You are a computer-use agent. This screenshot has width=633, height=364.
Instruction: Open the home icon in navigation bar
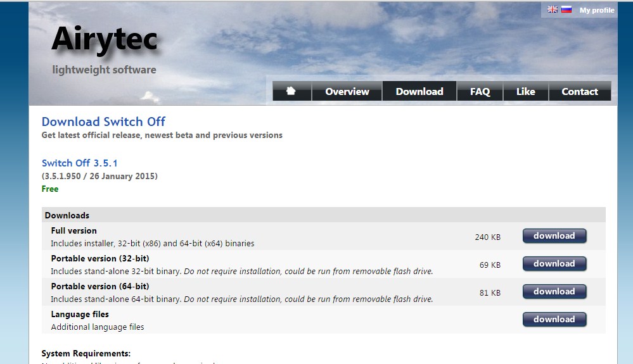click(291, 91)
